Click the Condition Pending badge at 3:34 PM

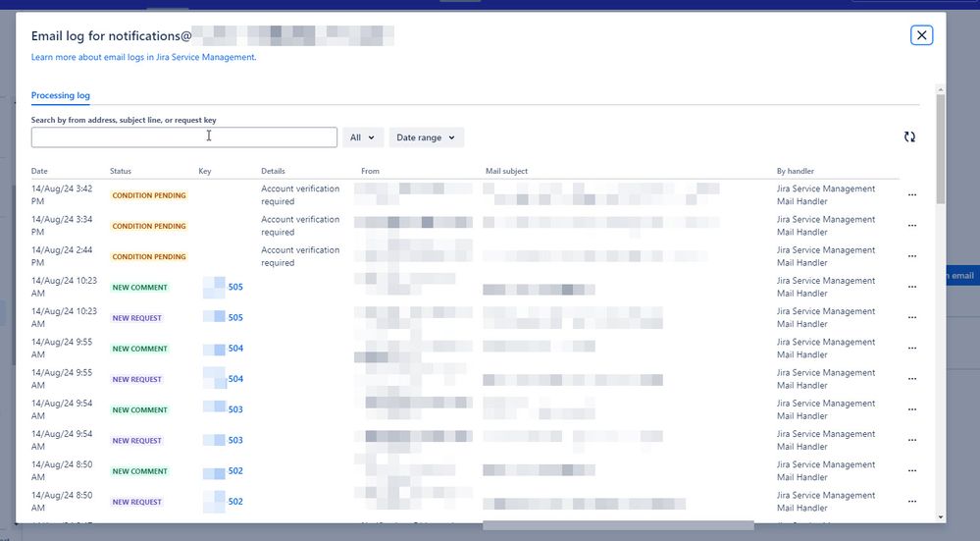click(149, 226)
